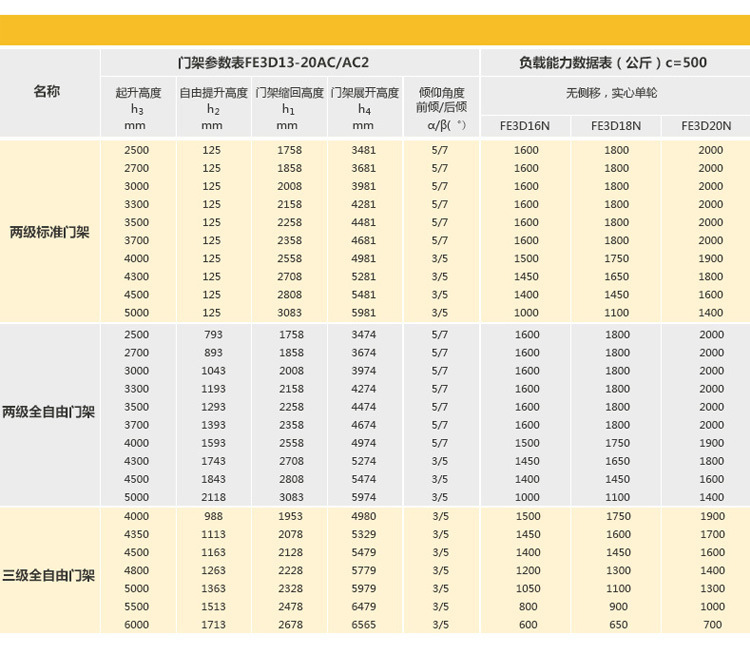The width and height of the screenshot is (750, 645).
Task: Click the 5981 value
Action: 364,313
